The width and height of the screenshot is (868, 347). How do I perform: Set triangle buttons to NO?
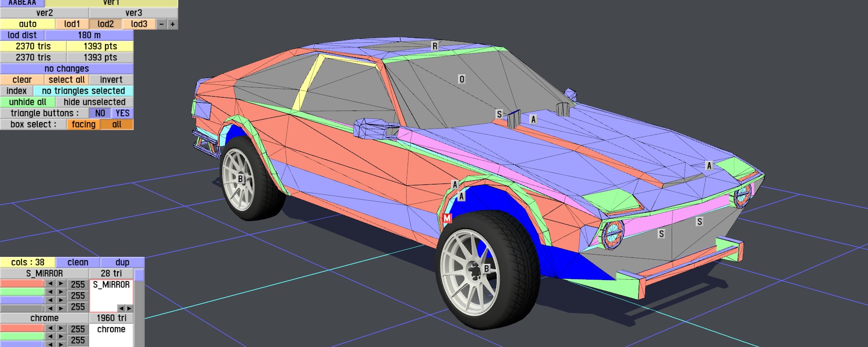[100, 113]
